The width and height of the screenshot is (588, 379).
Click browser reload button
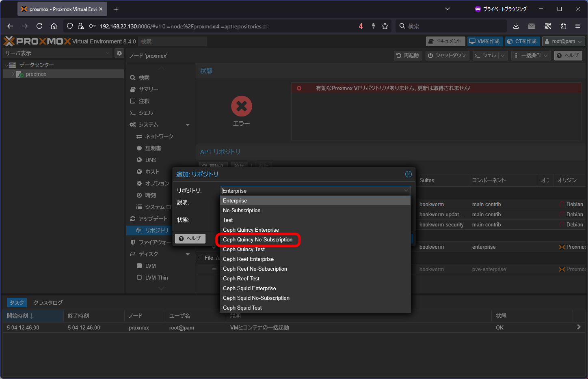[x=39, y=26]
